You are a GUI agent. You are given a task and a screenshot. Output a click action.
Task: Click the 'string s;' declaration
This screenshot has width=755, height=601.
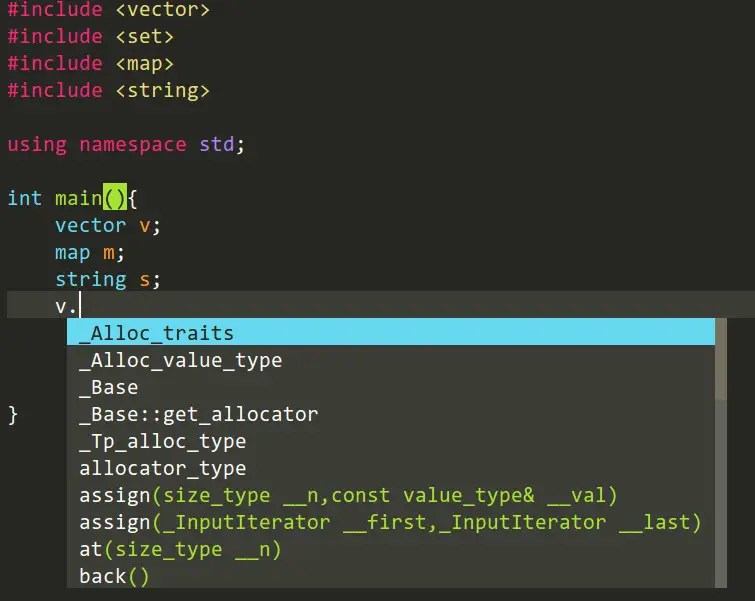coord(107,279)
